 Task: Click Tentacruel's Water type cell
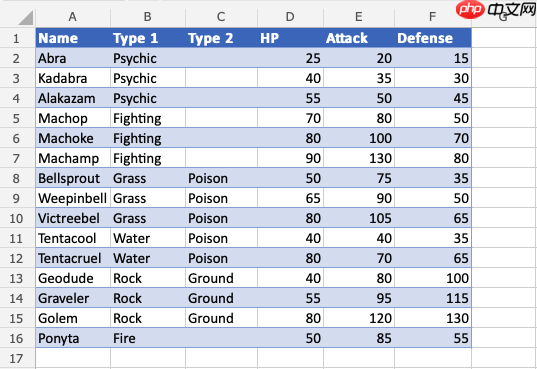click(x=148, y=258)
